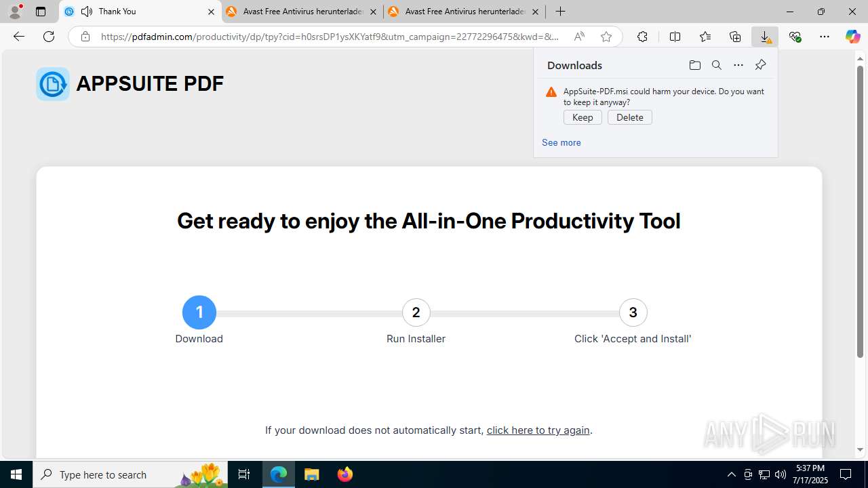Click step 2 Run Installer circle
Screen dimensions: 868x488
pyautogui.click(x=416, y=312)
